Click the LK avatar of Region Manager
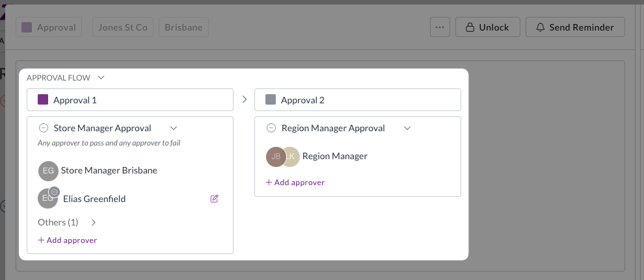Viewport: 644px width, 280px height. coord(291,157)
